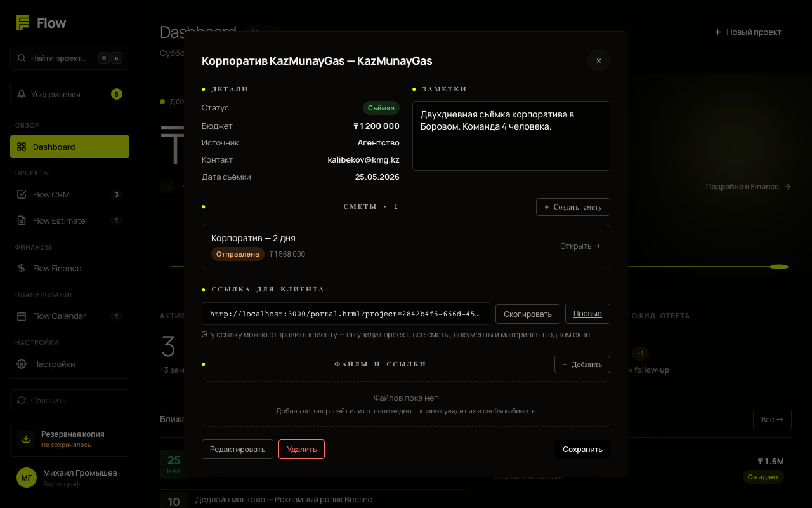This screenshot has height=508, width=812.
Task: Click the Уведомления button
Action: click(x=70, y=94)
